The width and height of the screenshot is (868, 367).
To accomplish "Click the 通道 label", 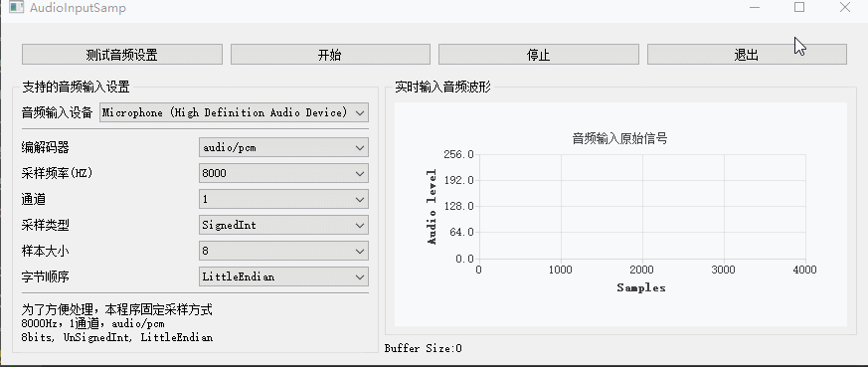I will point(33,199).
